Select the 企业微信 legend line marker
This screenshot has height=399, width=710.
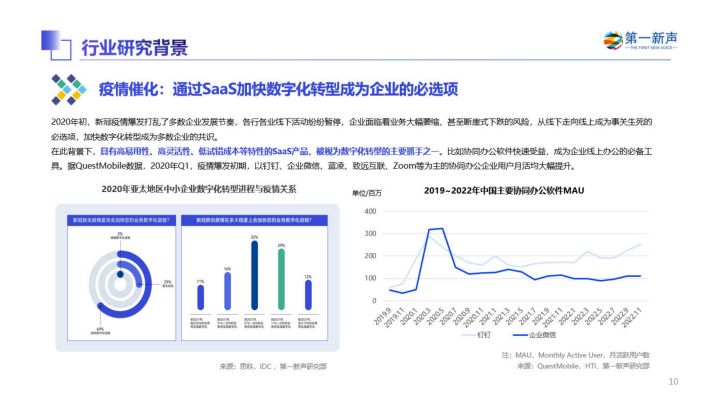click(x=520, y=335)
